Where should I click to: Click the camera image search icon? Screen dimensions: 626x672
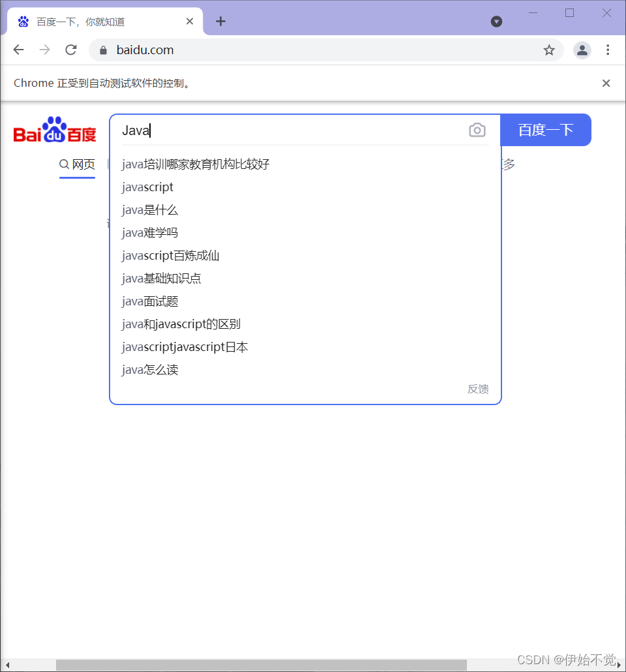click(477, 130)
